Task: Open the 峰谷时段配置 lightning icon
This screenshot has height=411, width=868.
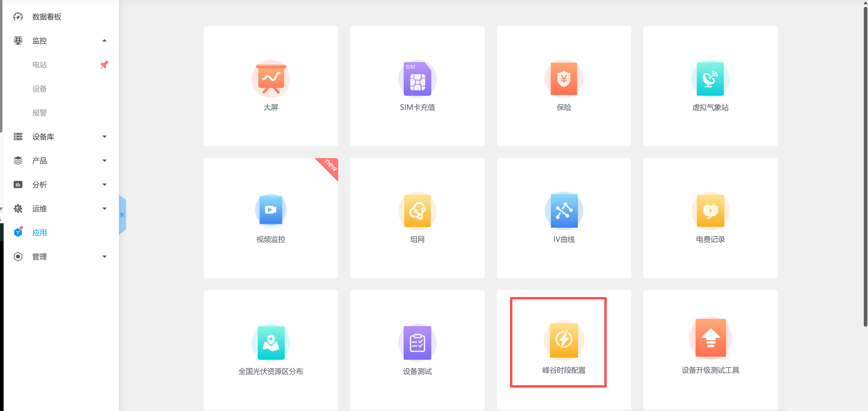Action: (x=564, y=340)
